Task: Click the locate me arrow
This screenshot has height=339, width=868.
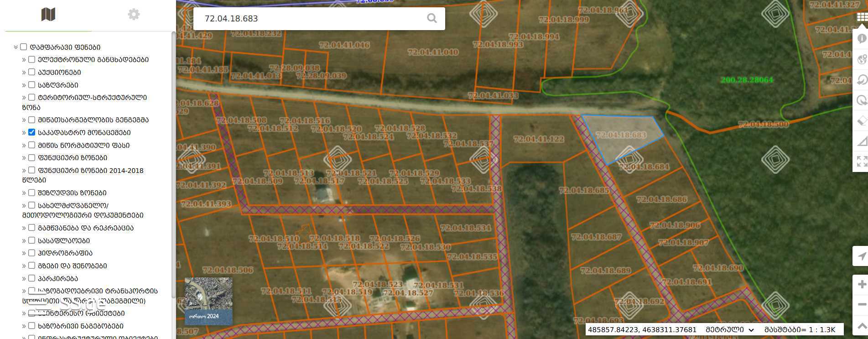Action: [x=862, y=256]
